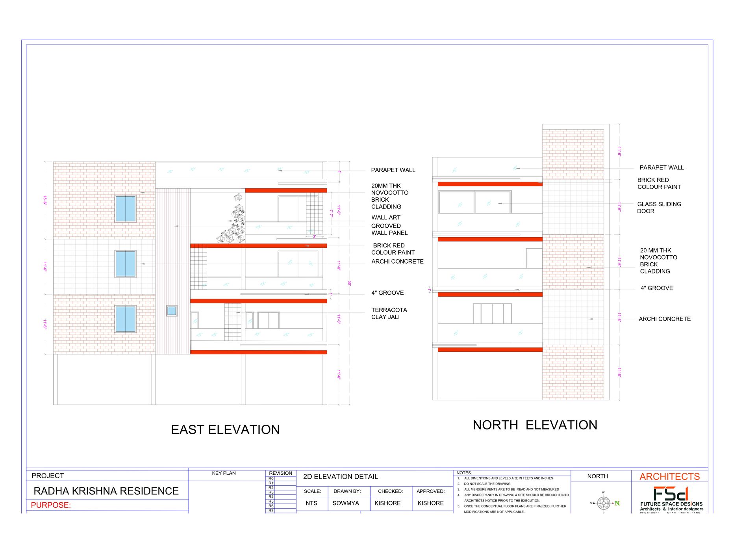
Task: Click "KISHORE" under the CHECKED column
Action: (x=387, y=503)
